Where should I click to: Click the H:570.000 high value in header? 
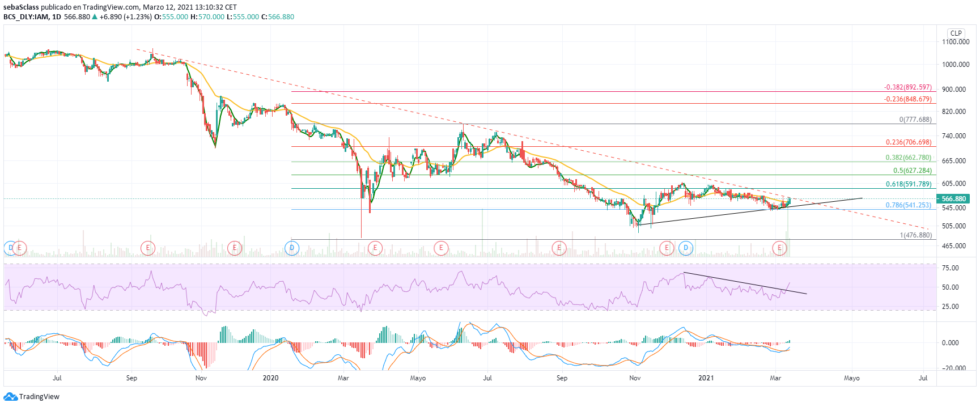pos(207,17)
